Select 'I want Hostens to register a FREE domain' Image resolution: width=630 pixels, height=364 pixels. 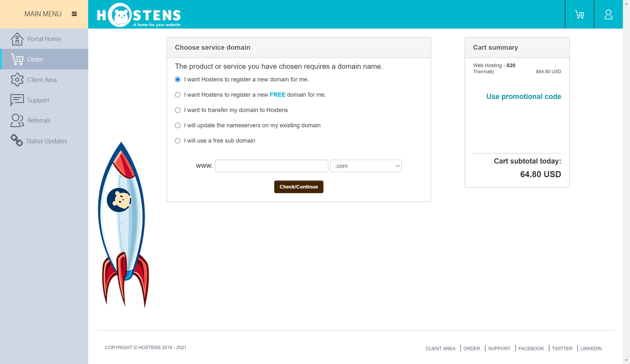coord(177,95)
